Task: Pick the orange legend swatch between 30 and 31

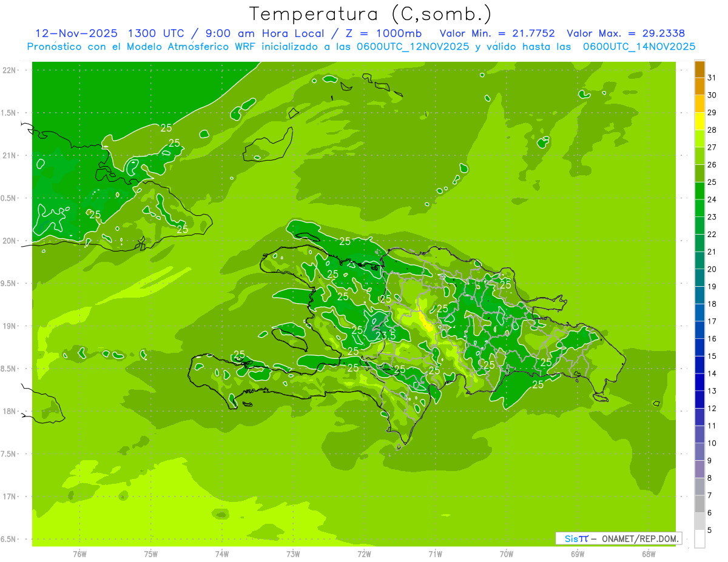Action: point(699,87)
